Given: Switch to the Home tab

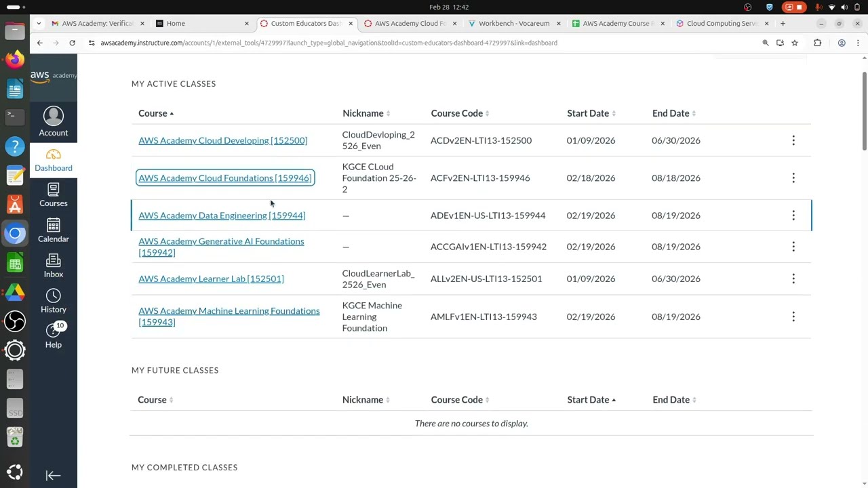Looking at the screenshot, I should [x=201, y=23].
